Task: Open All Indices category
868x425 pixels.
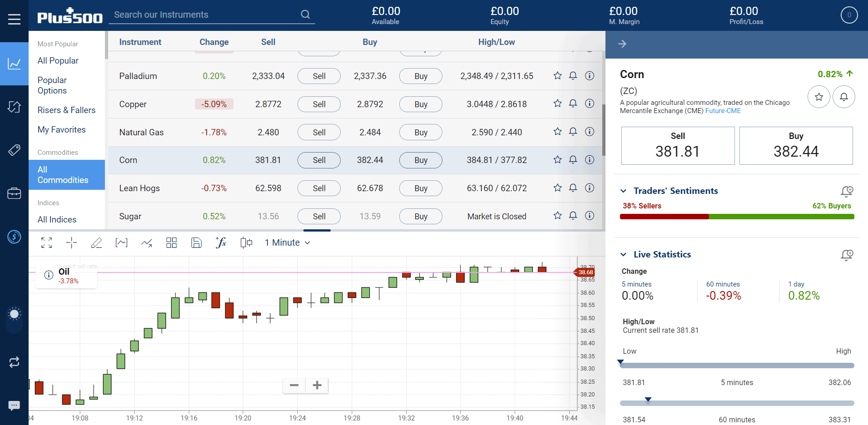Action: (x=57, y=220)
